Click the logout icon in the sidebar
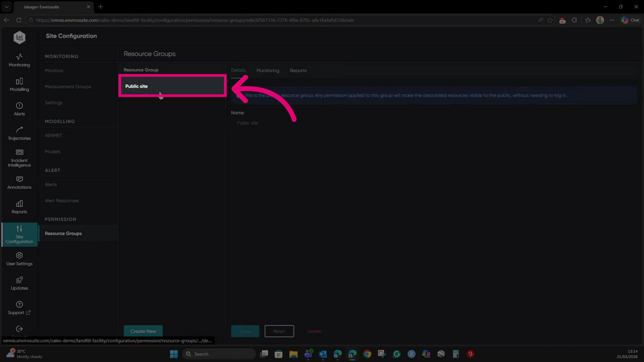644x362 pixels. (19, 329)
